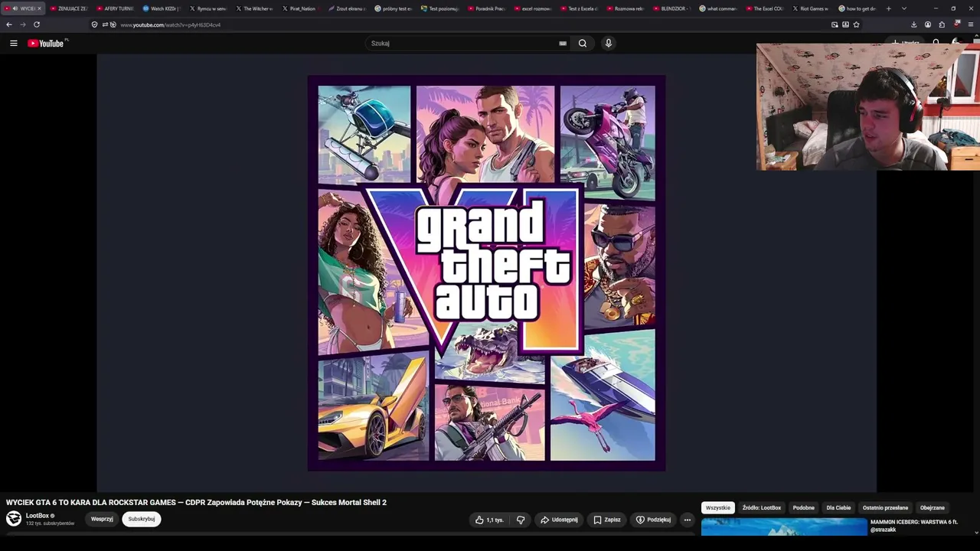
Task: Select the Ostatnio przesłane filter chip
Action: 885,507
